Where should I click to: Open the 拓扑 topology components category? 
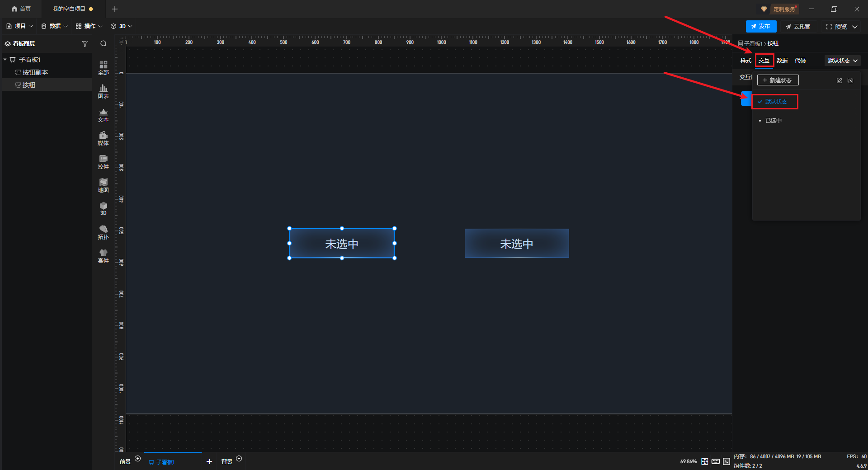(x=103, y=232)
